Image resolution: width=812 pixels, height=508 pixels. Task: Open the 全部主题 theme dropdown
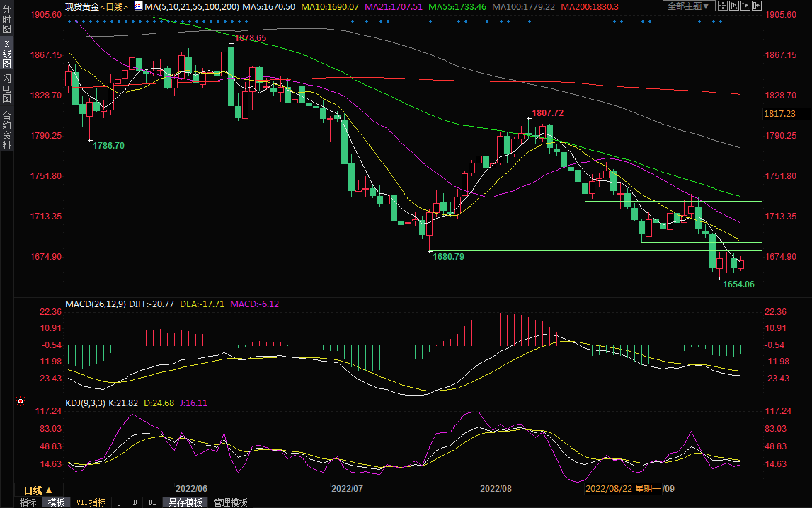(x=689, y=6)
